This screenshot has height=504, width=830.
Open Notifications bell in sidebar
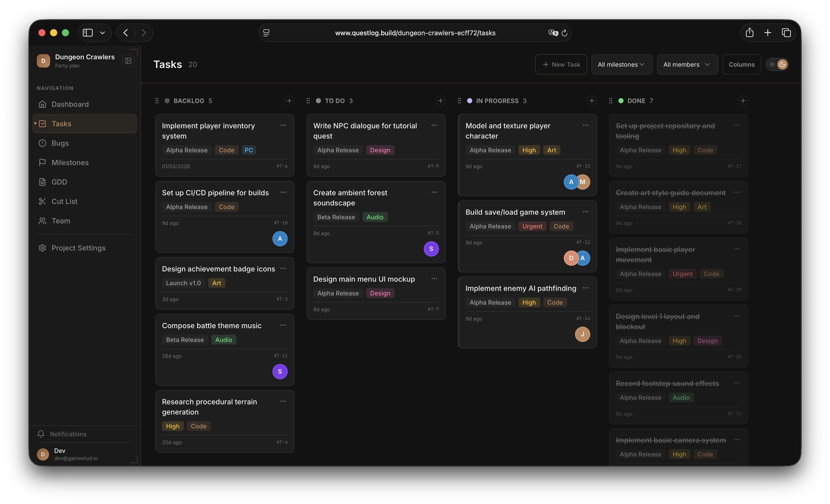pyautogui.click(x=41, y=434)
